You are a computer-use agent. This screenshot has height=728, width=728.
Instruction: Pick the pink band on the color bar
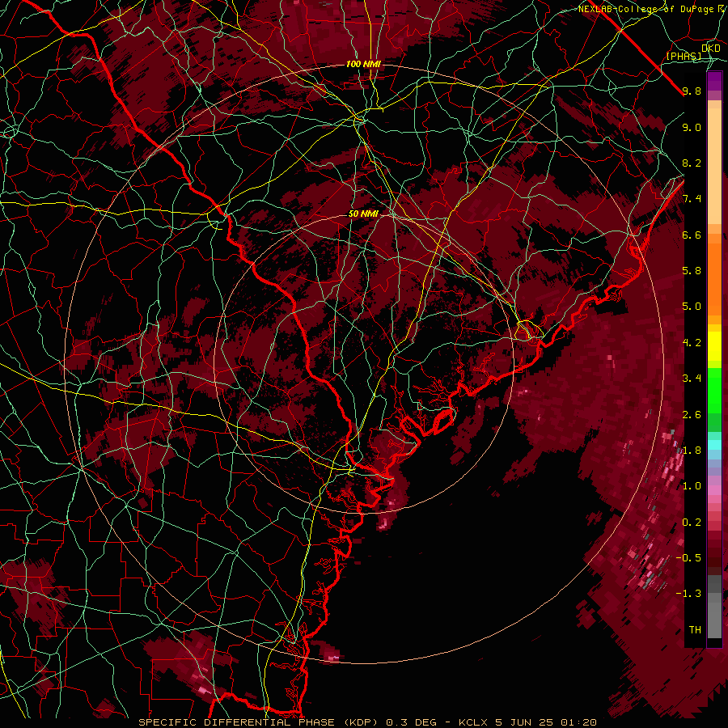coord(714,490)
